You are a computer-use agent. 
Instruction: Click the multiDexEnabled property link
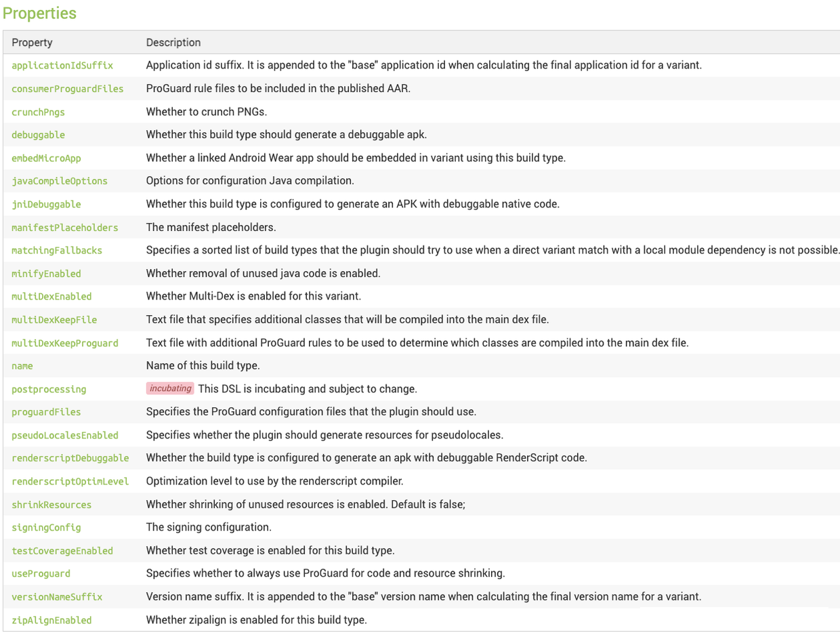(51, 297)
